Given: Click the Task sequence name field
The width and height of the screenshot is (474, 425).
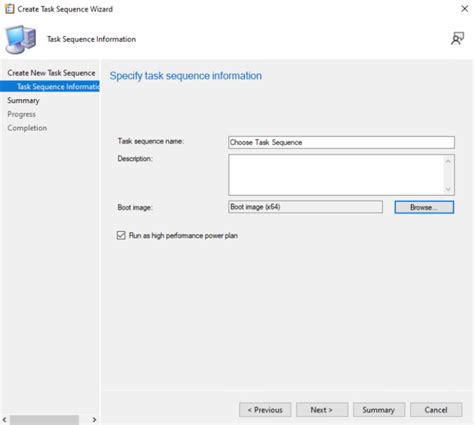Looking at the screenshot, I should [341, 142].
